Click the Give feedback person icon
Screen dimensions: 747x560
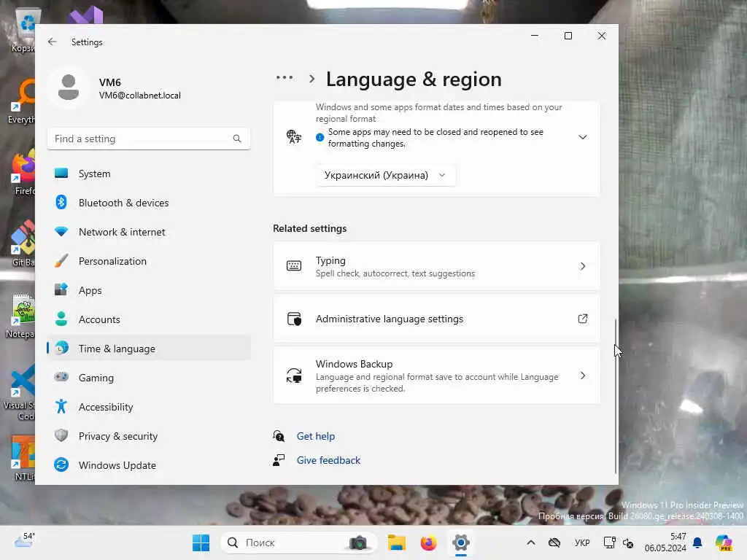[x=279, y=460]
